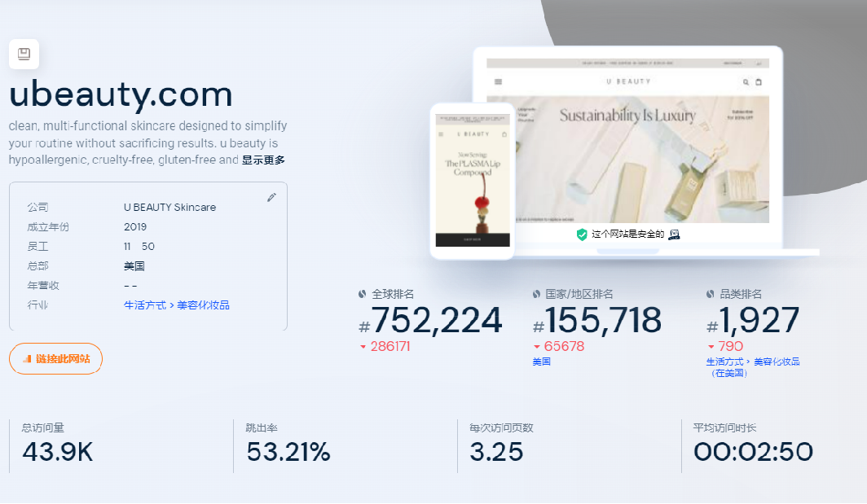Click the info icon beside 品类排名

pos(711,294)
